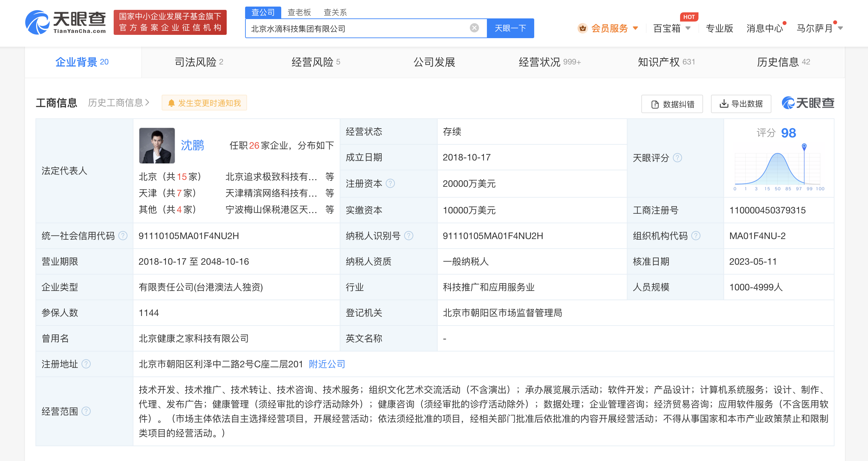868x461 pixels.
Task: Click the 科技推广和应用服务业 industry value
Action: 489,287
